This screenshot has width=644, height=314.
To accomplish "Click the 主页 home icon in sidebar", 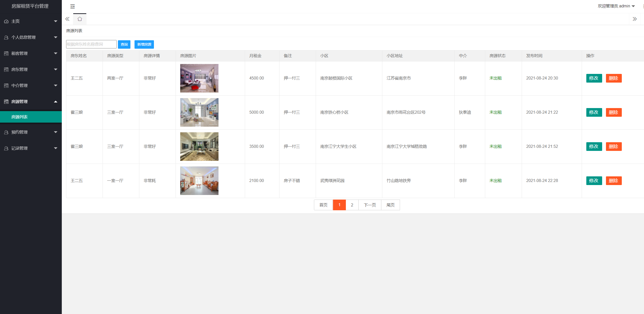I will [x=6, y=21].
